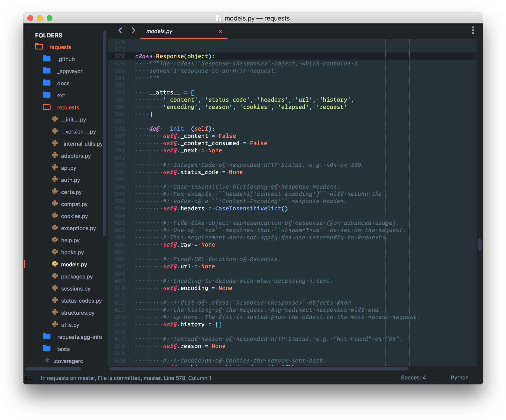
Task: Click Python icon beside hooks.py
Action: pos(55,252)
